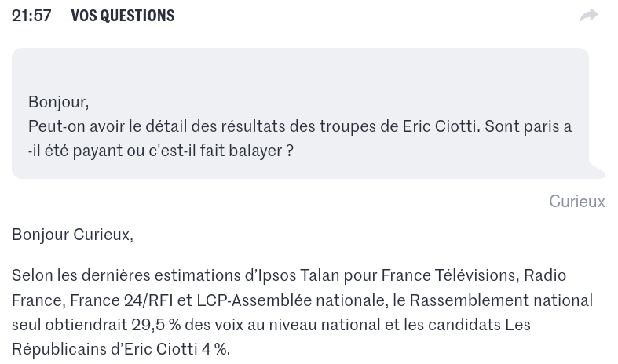The image size is (618, 364).
Task: Click 'Bonjour,' inside the question bubble
Action: pos(58,102)
